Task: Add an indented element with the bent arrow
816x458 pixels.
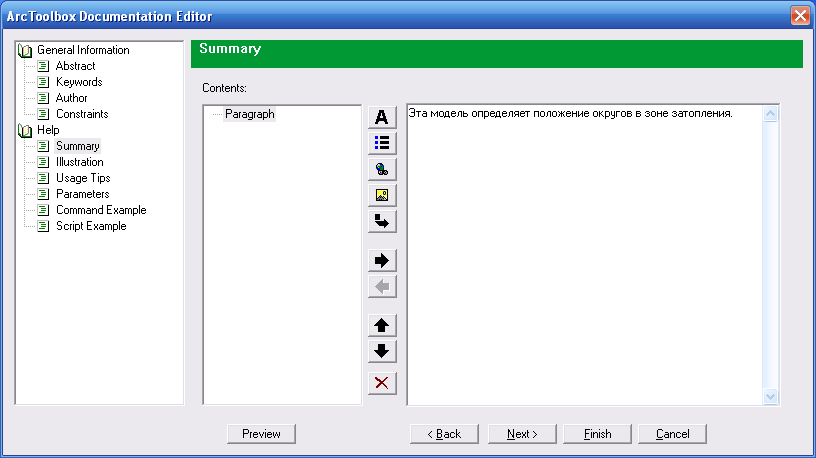Action: 382,222
